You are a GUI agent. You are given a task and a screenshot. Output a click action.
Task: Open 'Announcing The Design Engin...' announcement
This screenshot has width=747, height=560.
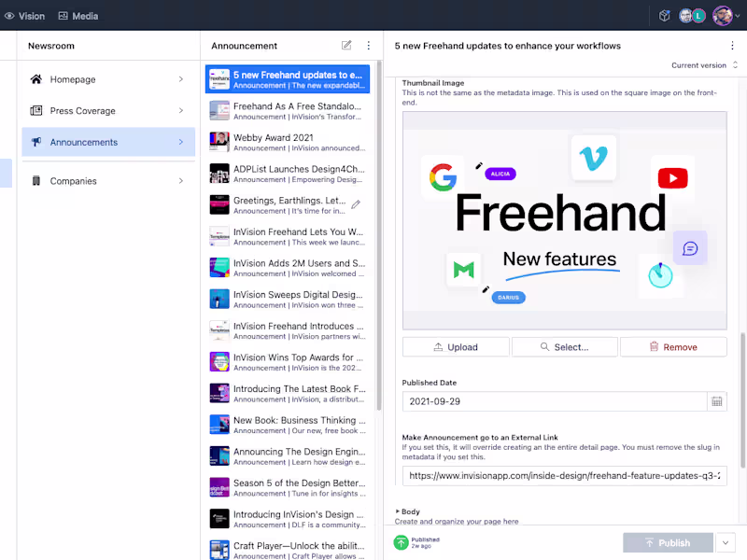[x=288, y=456]
